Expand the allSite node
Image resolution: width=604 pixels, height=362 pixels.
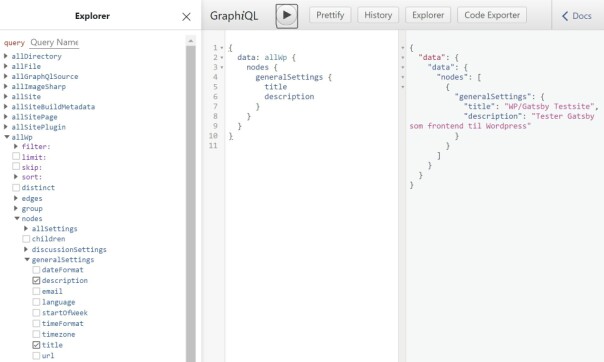click(x=6, y=96)
